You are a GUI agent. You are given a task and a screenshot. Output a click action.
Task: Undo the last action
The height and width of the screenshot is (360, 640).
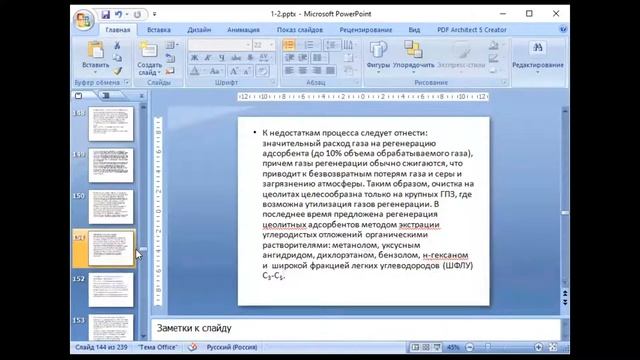pos(118,15)
